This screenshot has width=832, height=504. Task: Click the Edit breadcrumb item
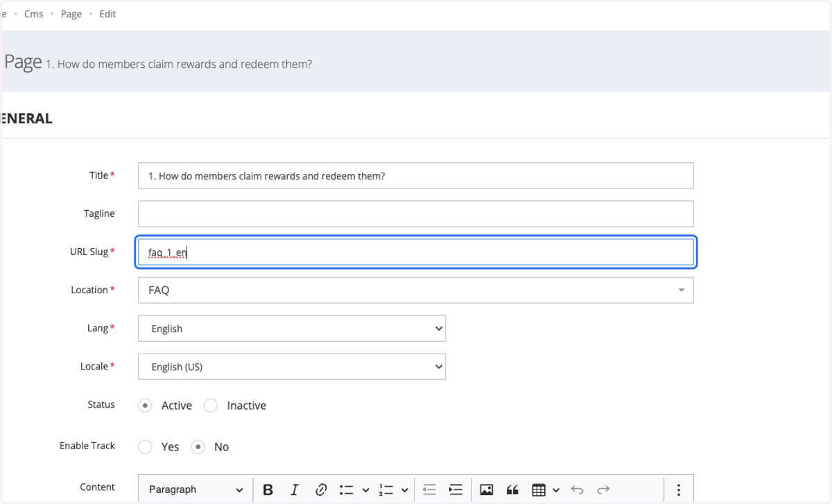107,14
